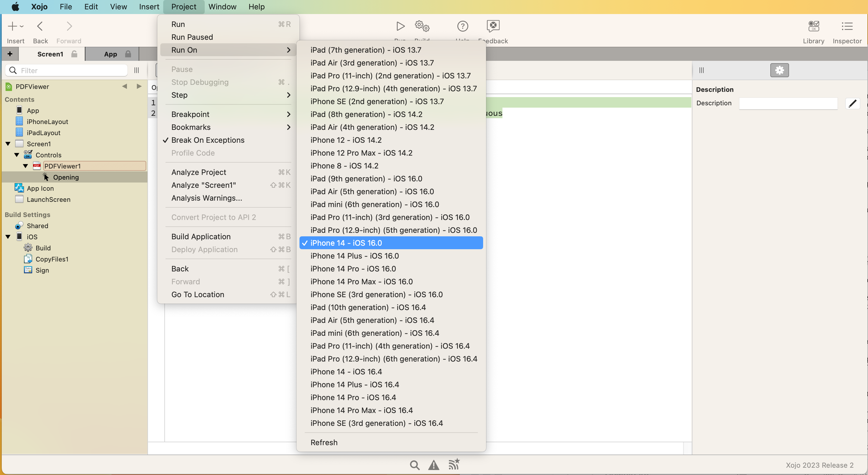Choose Go To Location menu item

228,295
